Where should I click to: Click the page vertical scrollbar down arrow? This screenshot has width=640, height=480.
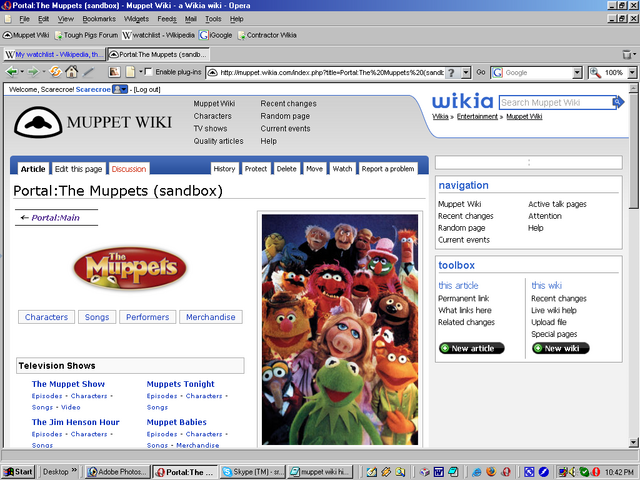coord(633,442)
